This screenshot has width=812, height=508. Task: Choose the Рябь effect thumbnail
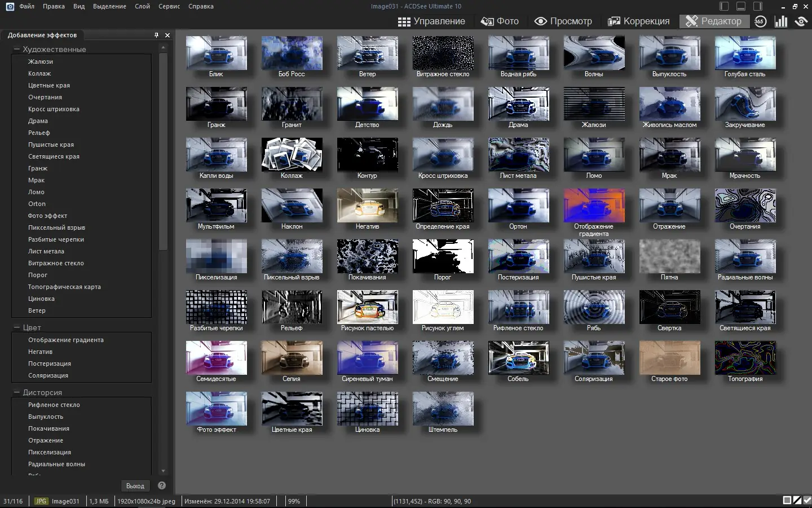click(594, 307)
